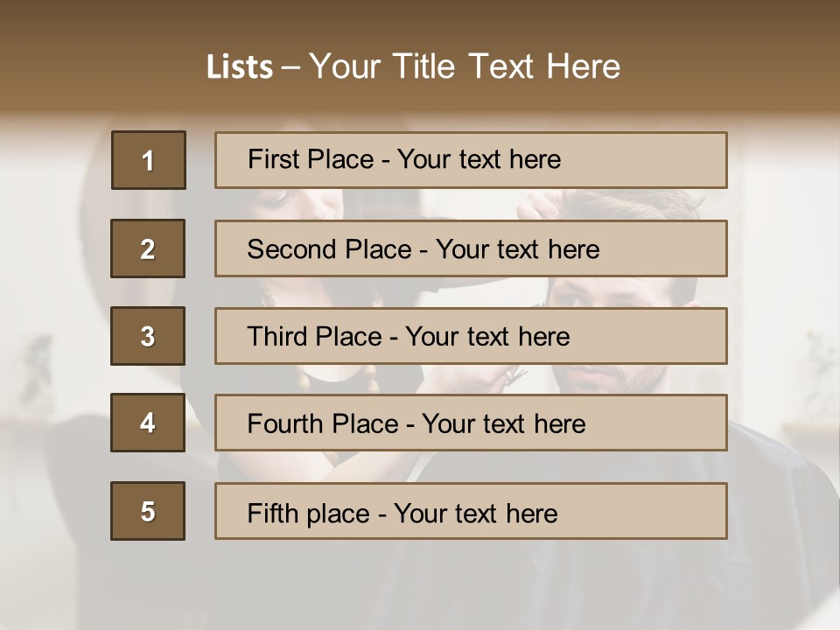Click the blurred background photo below list

420,586
